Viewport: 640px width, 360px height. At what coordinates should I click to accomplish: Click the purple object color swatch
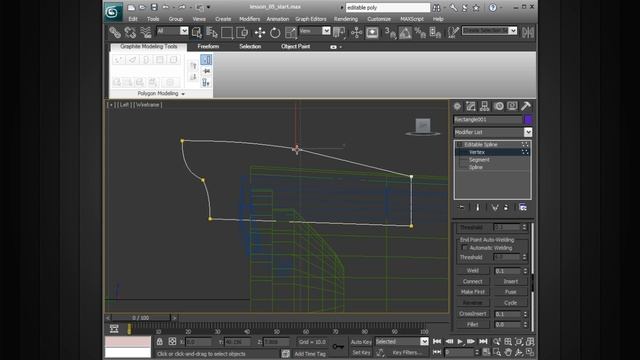click(x=528, y=120)
